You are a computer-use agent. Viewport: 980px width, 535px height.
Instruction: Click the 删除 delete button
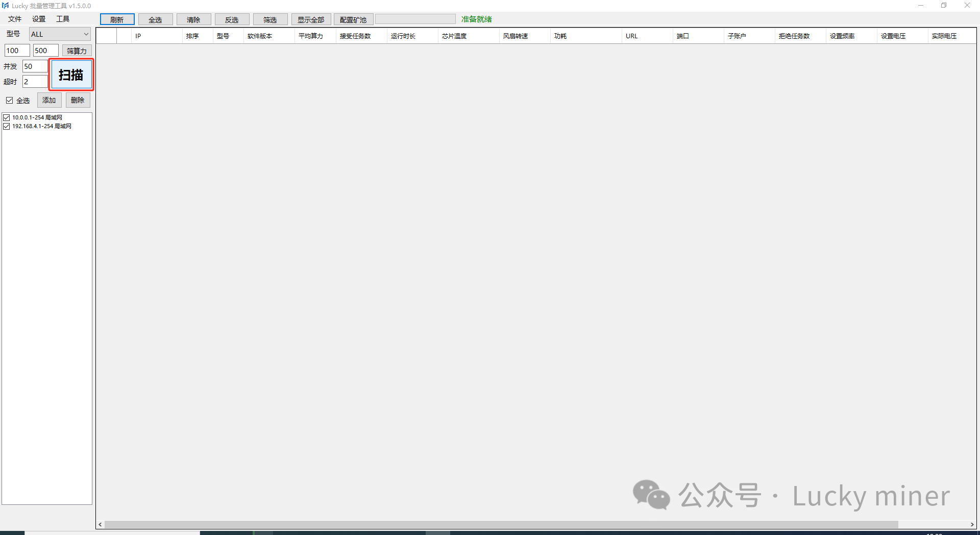tap(78, 100)
